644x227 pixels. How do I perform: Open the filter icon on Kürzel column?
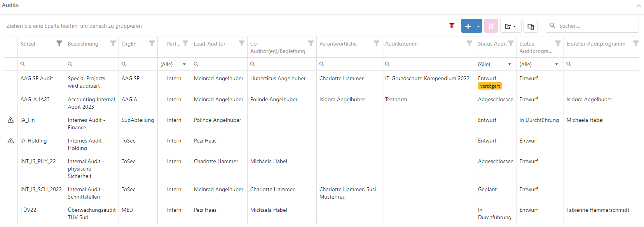(x=59, y=43)
